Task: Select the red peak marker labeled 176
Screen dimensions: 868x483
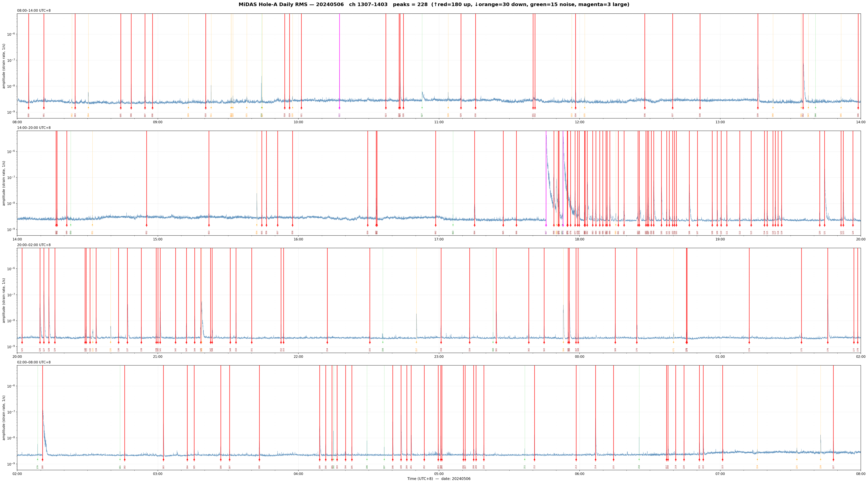Action: pyautogui.click(x=828, y=342)
